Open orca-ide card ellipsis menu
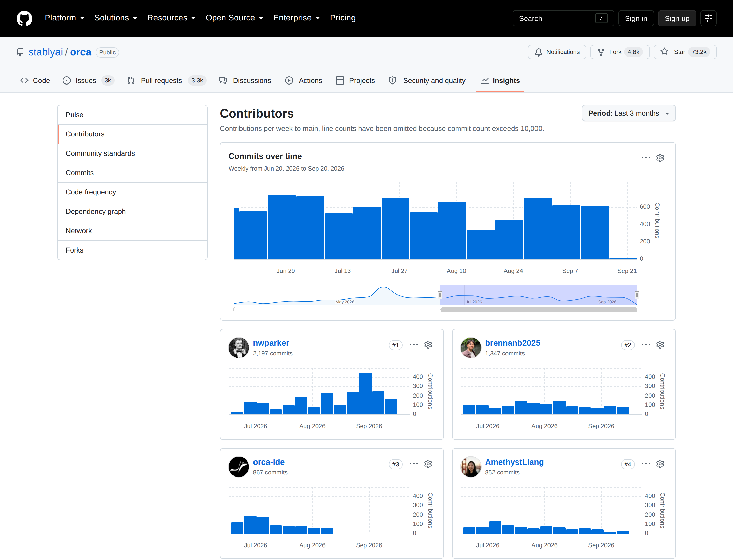This screenshot has width=733, height=560. (414, 464)
